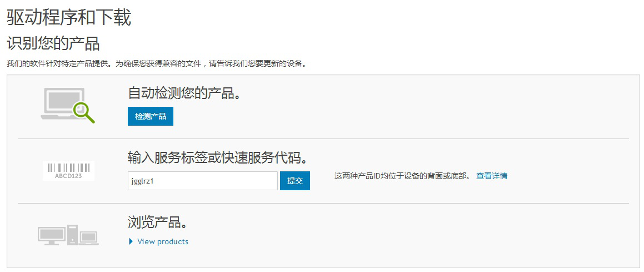
Task: Open the 查看详情 link
Action: (492, 176)
